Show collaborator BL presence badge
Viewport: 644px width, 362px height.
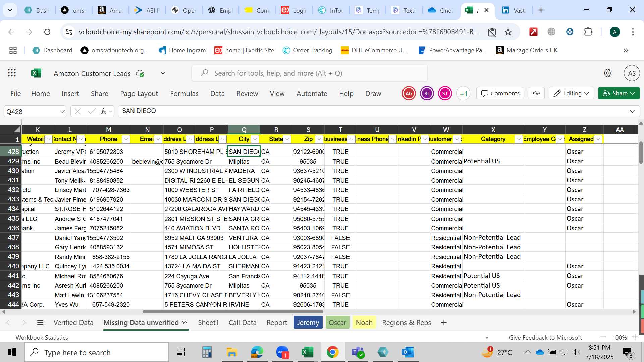(427, 94)
